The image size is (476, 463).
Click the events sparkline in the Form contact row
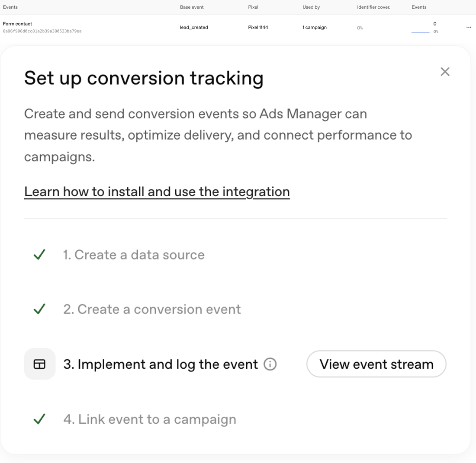tap(420, 32)
